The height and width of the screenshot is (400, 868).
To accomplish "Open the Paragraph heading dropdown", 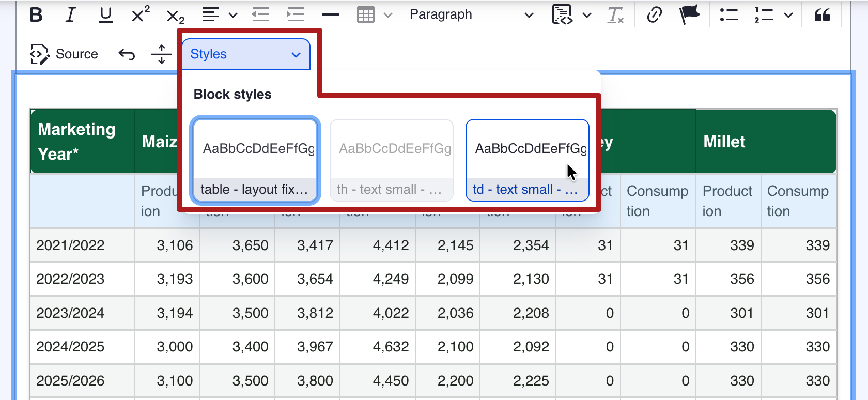I will click(x=471, y=15).
